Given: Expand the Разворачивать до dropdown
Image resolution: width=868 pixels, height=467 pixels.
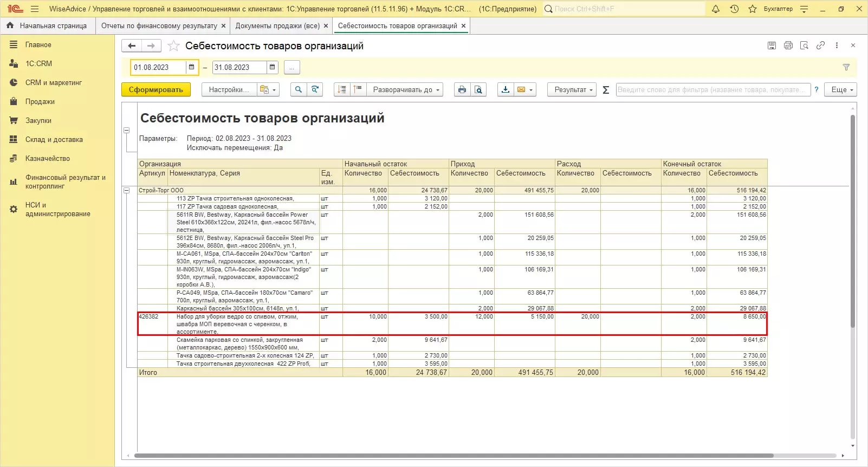Looking at the screenshot, I should click(x=406, y=90).
